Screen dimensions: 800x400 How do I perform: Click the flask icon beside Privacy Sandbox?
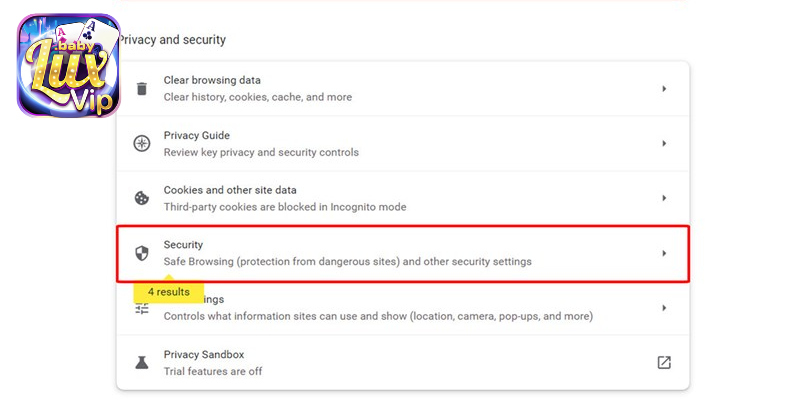[x=142, y=363]
